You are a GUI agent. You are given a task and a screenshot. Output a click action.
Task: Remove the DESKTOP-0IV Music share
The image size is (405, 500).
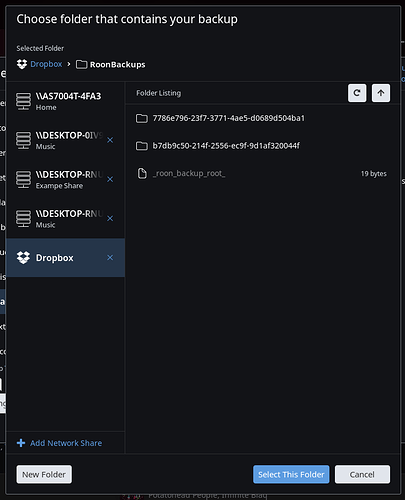110,140
